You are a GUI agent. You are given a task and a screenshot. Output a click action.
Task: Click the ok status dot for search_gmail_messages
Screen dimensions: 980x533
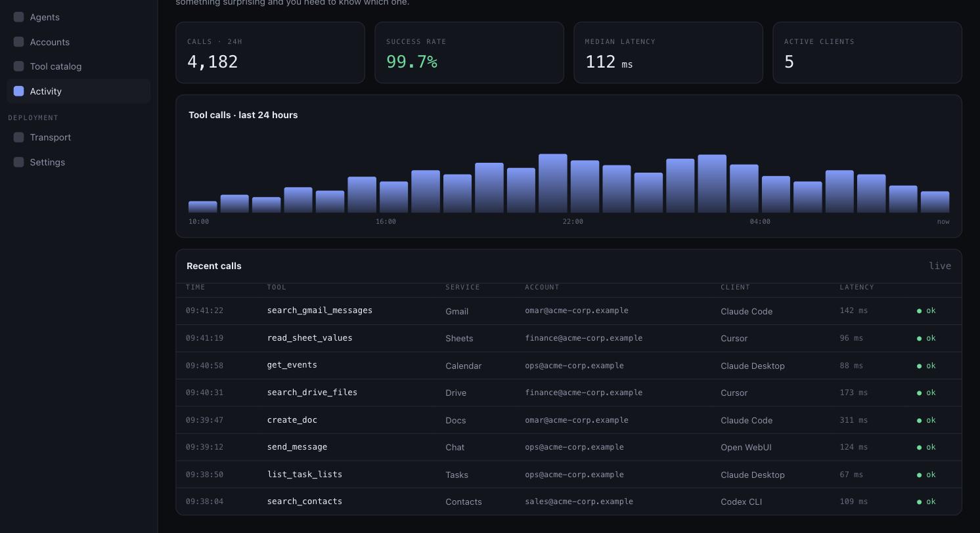coord(919,311)
